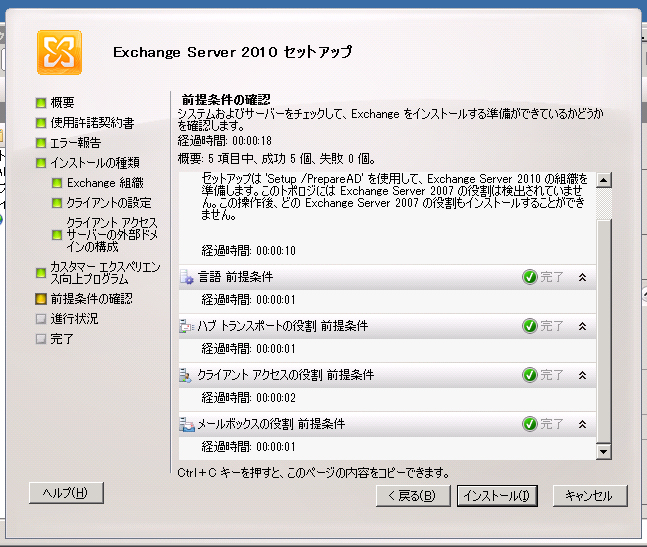Click the green step marker beside エラー報告
Viewport: 647px width, 547px height.
coord(40,143)
